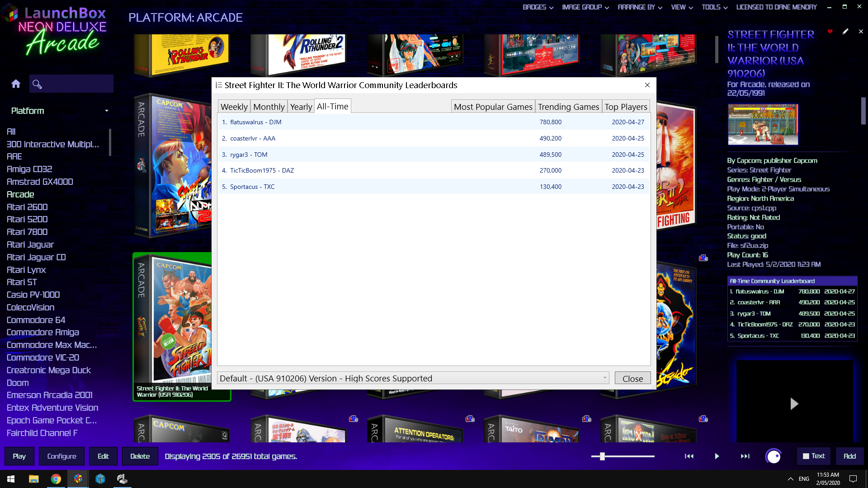The image size is (868, 488).
Task: Open the Badges menu
Action: (x=538, y=7)
